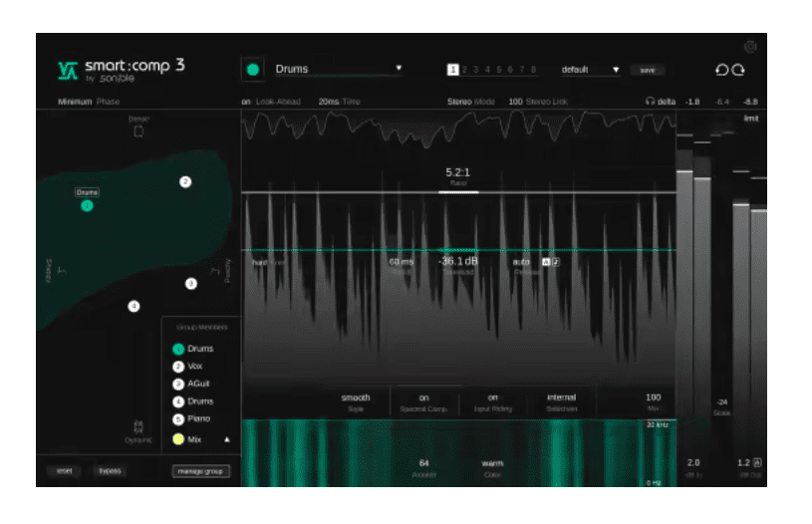Viewport: 812px width, 524px height.
Task: Collapse the group members list arrow
Action: click(x=227, y=439)
